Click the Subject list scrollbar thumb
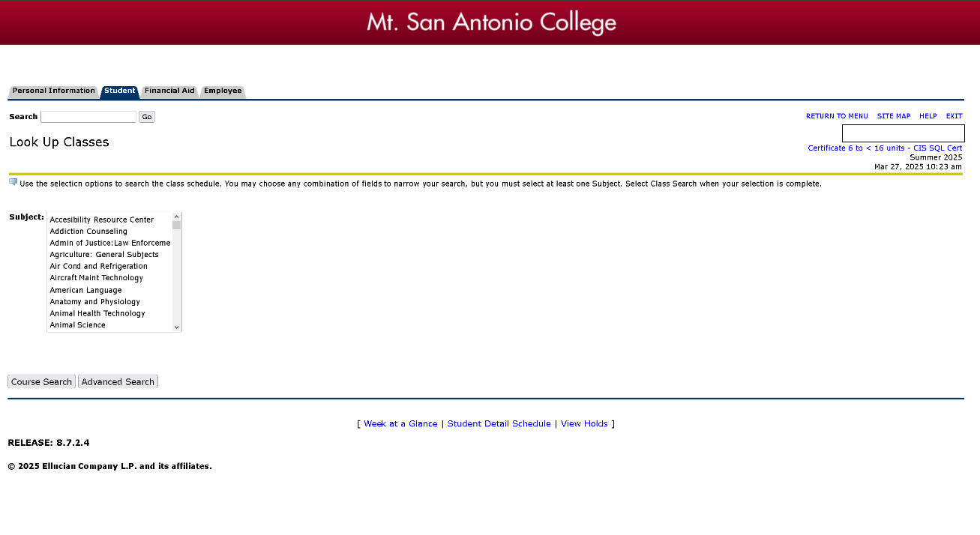Screen dimensions: 980x535 tap(177, 225)
